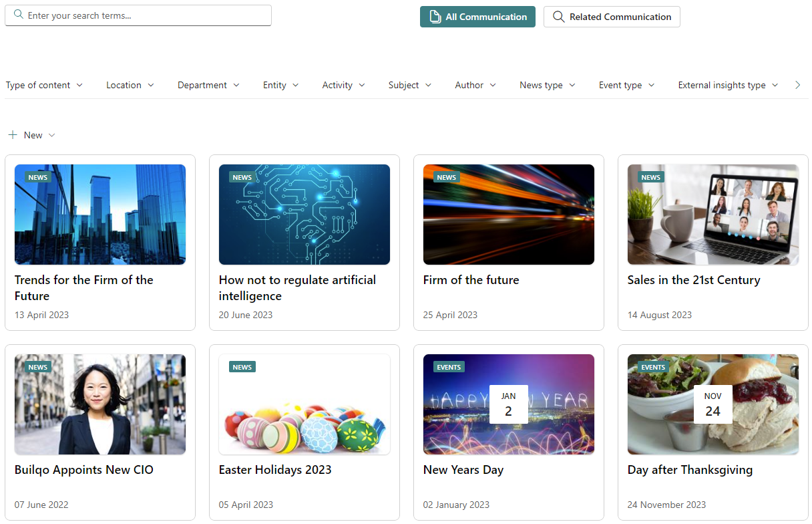Screen dimensions: 812x524
Task: Click the filter bar's right scroll arrow
Action: (797, 85)
